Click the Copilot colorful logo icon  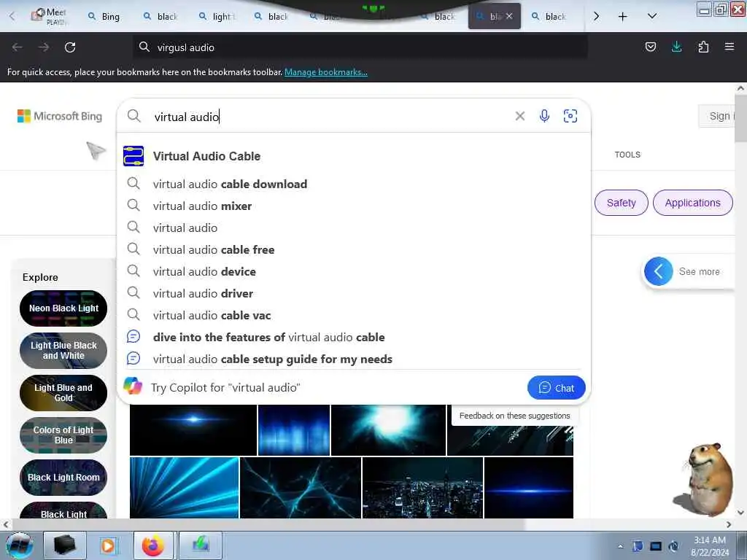coord(133,386)
